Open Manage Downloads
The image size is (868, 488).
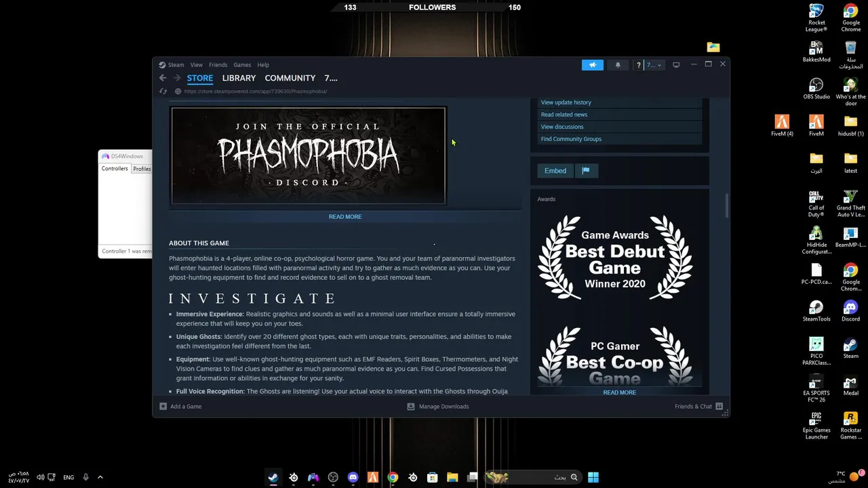(x=437, y=407)
